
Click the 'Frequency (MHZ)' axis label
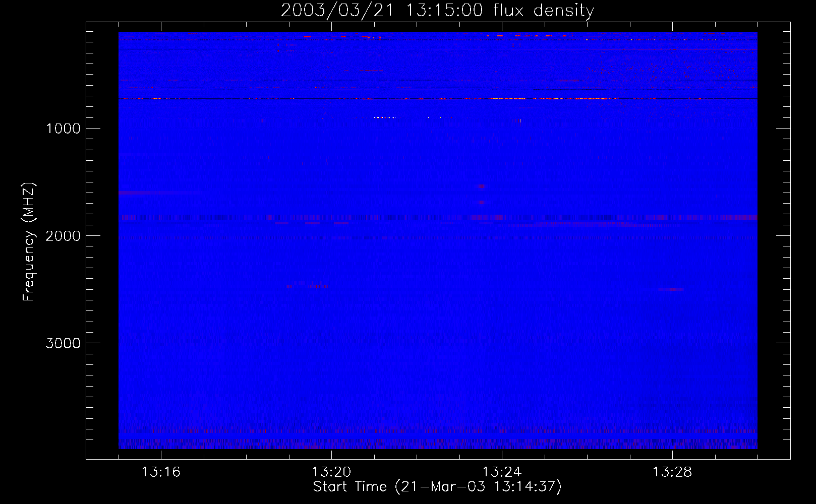pos(29,242)
